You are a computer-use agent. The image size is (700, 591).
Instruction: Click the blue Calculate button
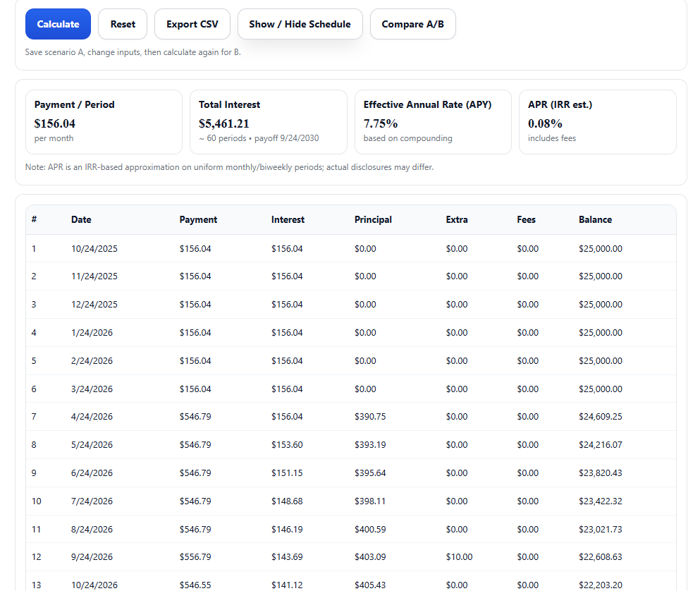(58, 24)
